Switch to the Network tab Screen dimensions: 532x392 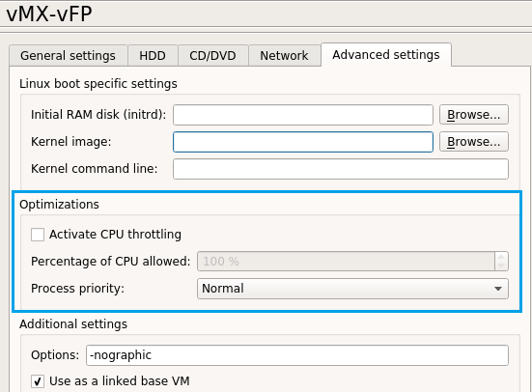[284, 55]
